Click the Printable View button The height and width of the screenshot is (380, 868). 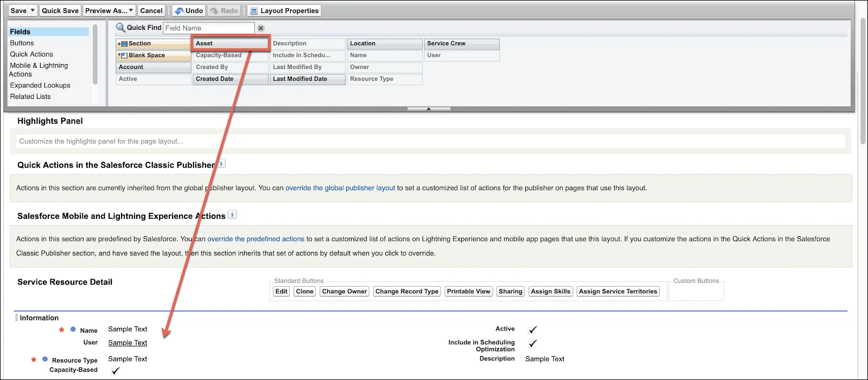point(469,292)
